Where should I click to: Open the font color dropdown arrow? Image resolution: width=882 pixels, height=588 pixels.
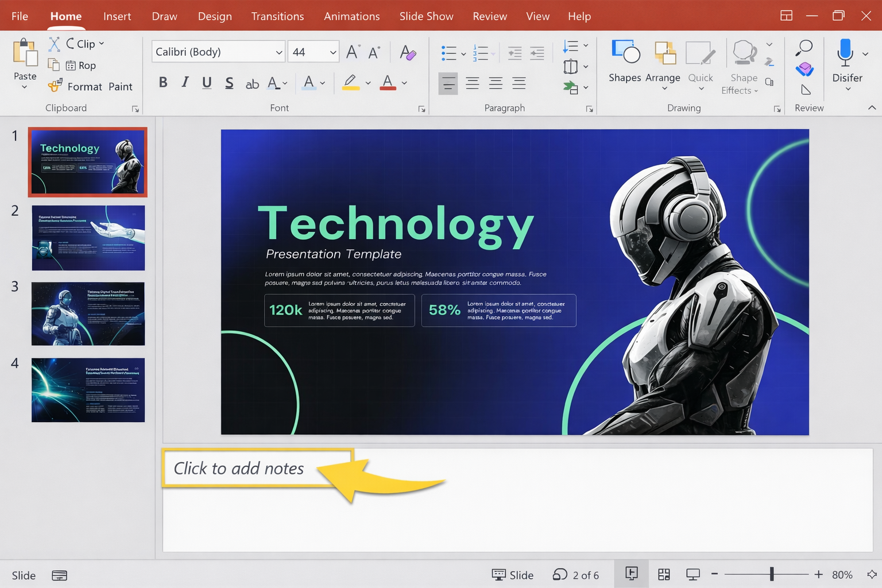click(405, 83)
